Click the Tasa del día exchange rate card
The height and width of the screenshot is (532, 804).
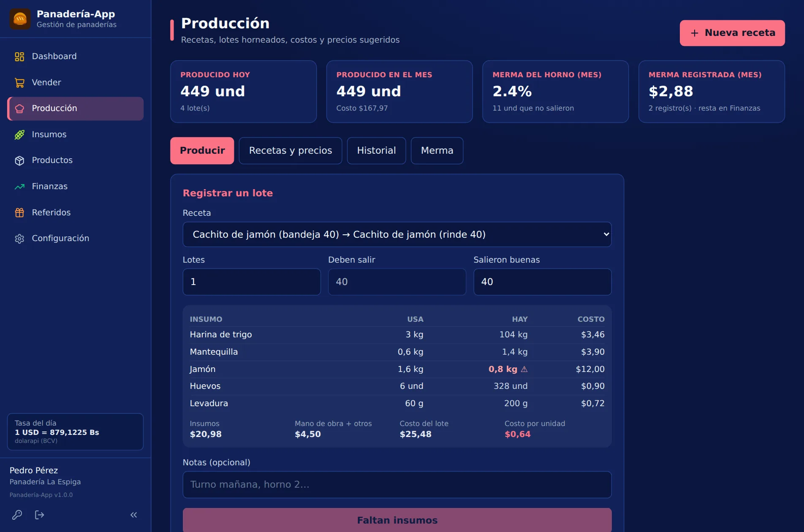tap(75, 432)
